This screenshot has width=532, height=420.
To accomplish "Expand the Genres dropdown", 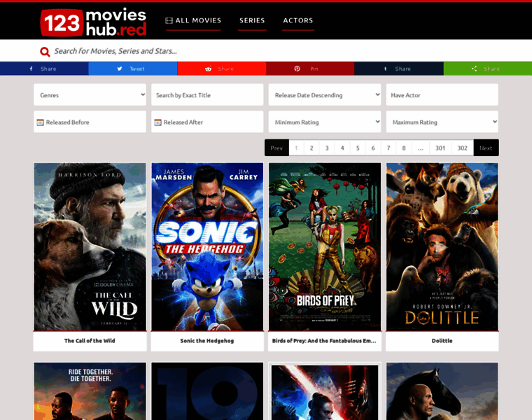I will point(90,94).
